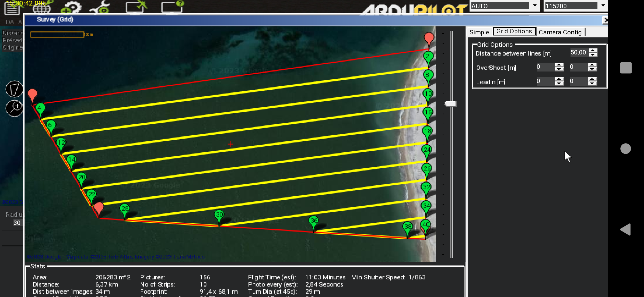Increase Distance between lines with the up stepper

593,51
